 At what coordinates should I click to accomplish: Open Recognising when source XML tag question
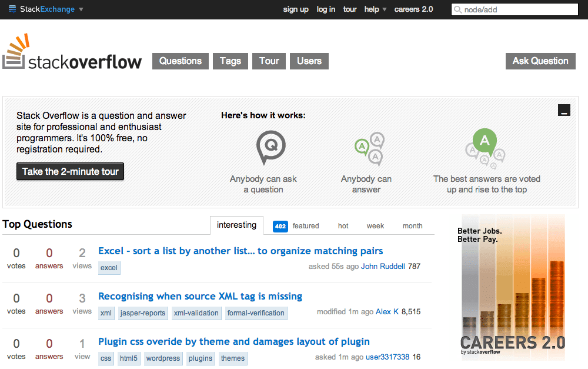(200, 296)
